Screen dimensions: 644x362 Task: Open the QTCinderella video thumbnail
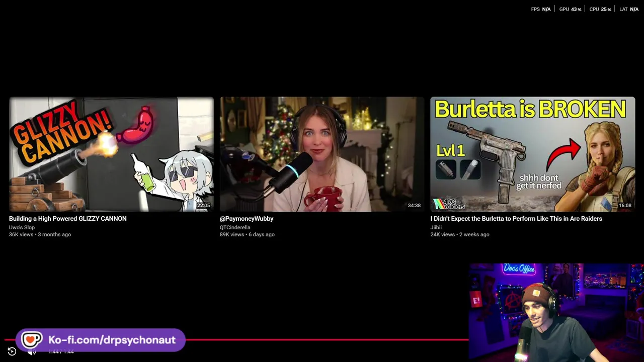pos(322,154)
